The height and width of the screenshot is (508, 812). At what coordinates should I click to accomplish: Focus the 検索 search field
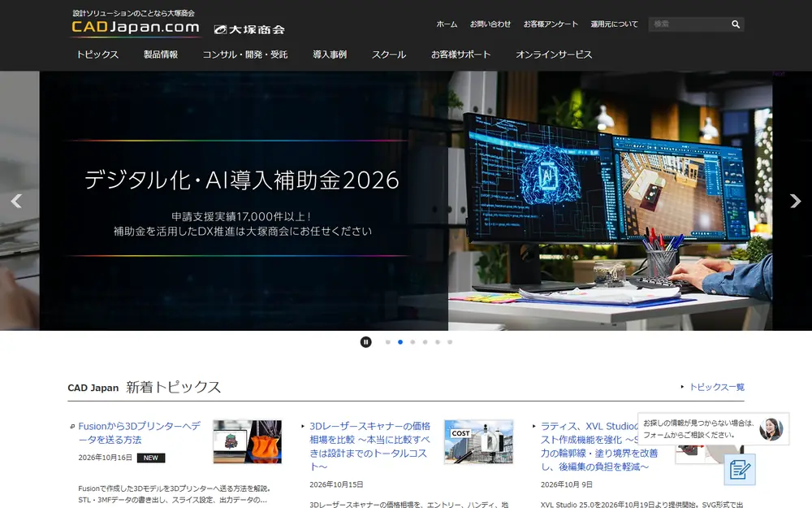coord(689,24)
